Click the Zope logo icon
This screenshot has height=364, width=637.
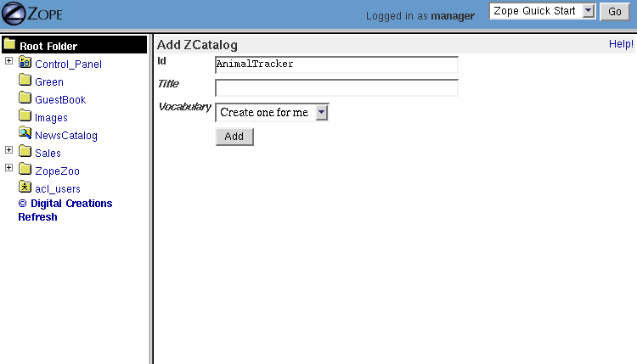(x=17, y=14)
